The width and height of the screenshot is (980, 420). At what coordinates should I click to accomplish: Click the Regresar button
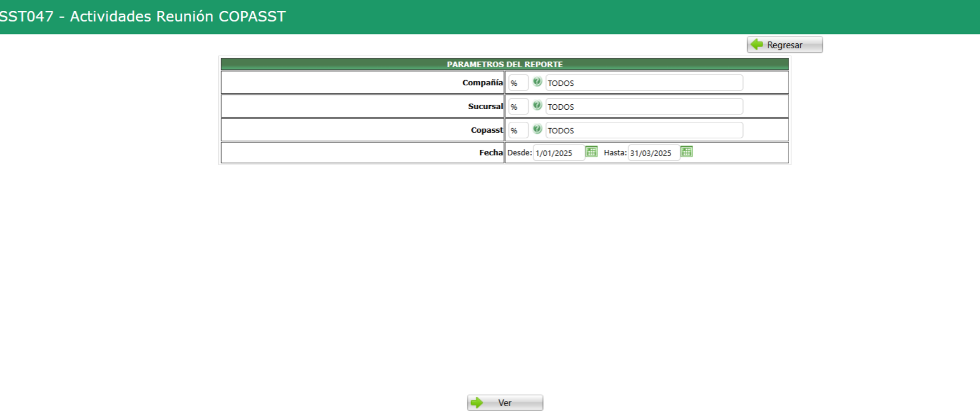tap(784, 45)
